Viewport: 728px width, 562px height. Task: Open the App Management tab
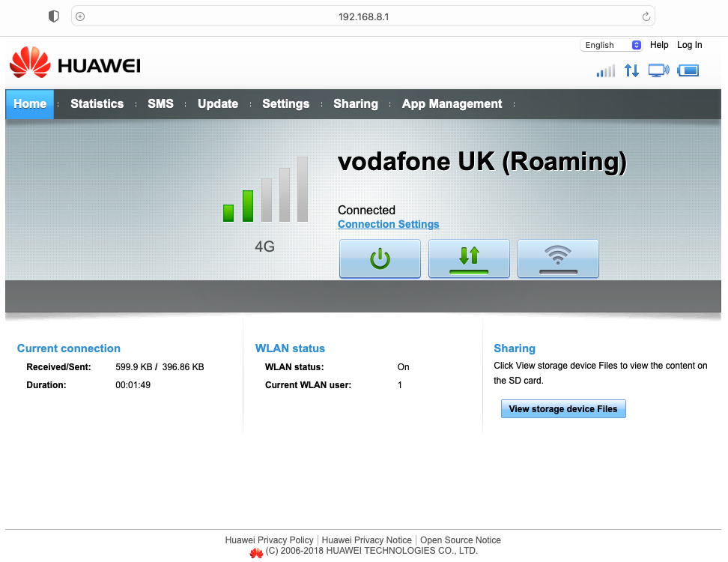452,104
